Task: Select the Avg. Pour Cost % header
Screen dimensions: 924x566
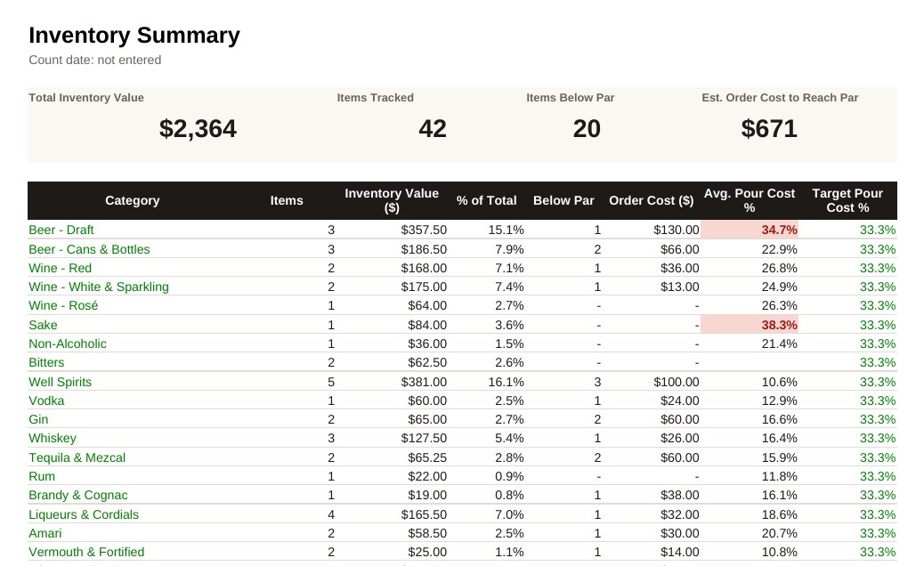Action: pyautogui.click(x=750, y=201)
